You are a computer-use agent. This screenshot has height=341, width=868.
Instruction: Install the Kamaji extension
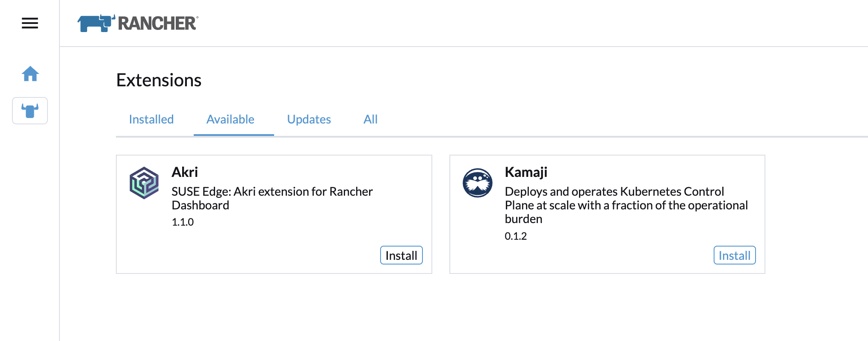pyautogui.click(x=734, y=255)
